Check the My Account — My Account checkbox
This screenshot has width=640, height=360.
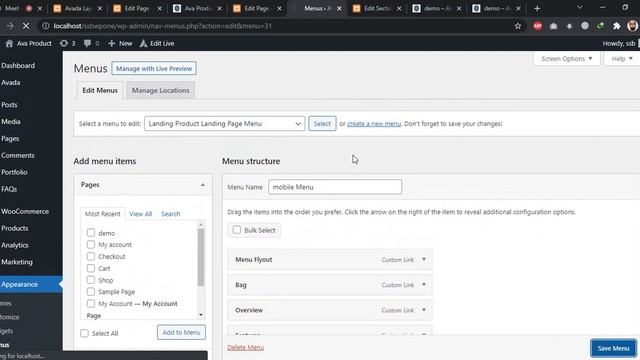pos(91,303)
